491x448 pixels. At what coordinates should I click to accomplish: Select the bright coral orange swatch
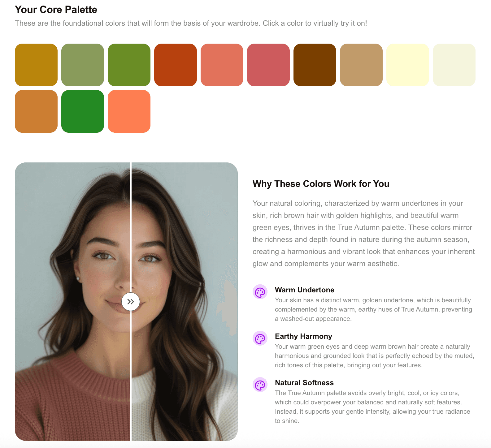129,111
